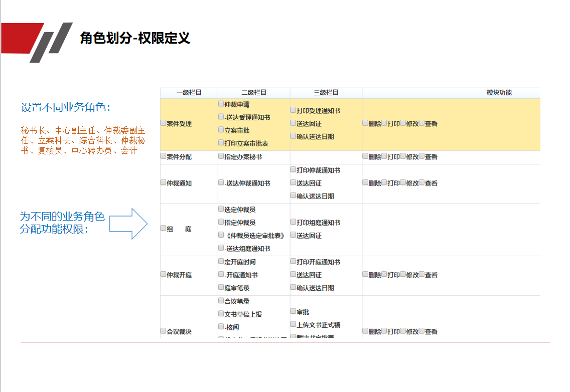Enable the 庭审笔录 checkbox

tap(221, 287)
